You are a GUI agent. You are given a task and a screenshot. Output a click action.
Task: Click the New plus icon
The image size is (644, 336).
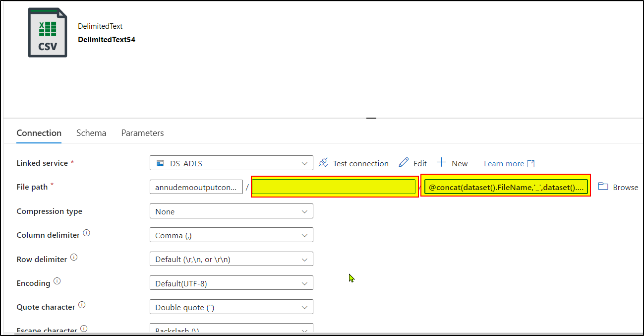coord(442,163)
